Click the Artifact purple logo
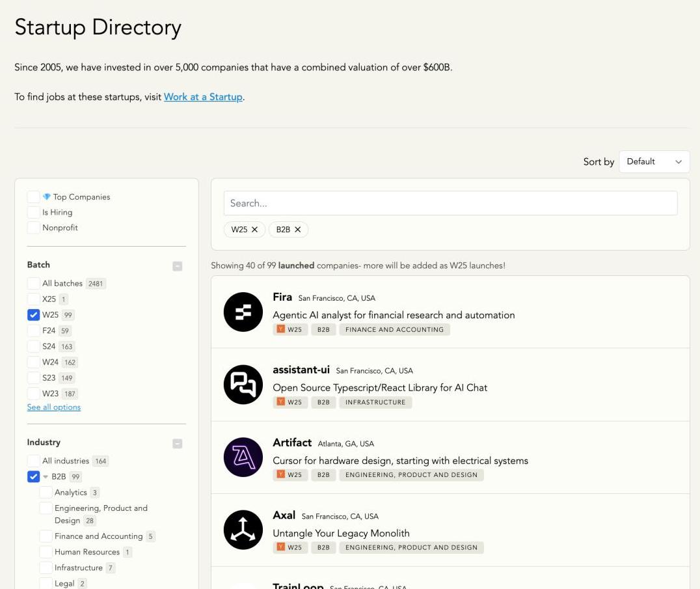 243,458
